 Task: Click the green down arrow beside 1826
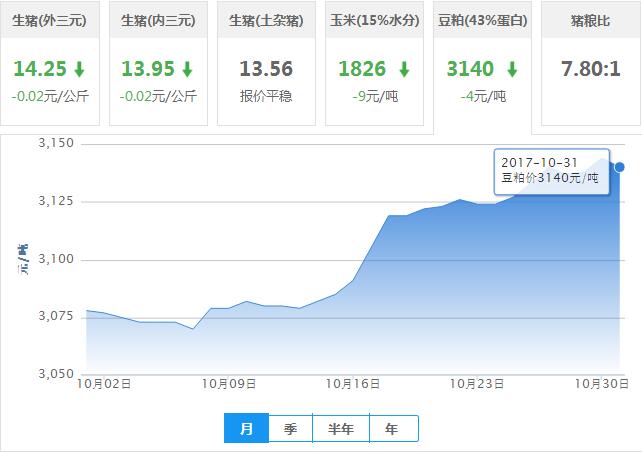point(405,69)
